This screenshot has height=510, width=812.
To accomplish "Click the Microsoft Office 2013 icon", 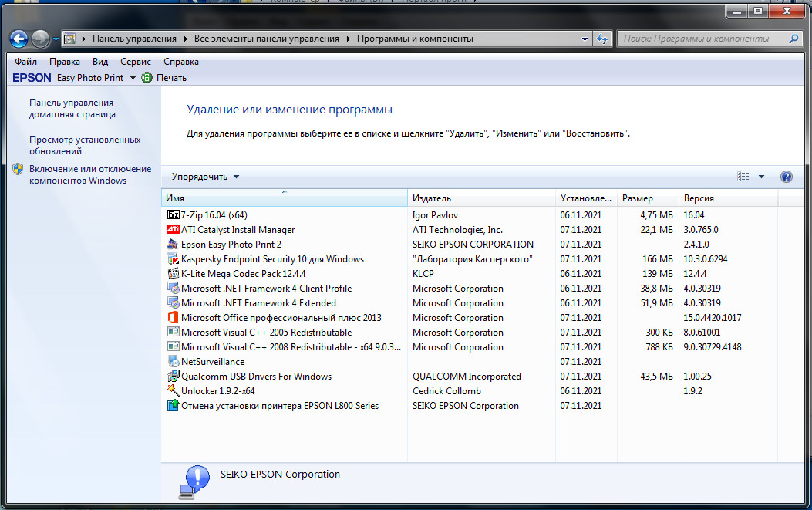I will [x=173, y=317].
